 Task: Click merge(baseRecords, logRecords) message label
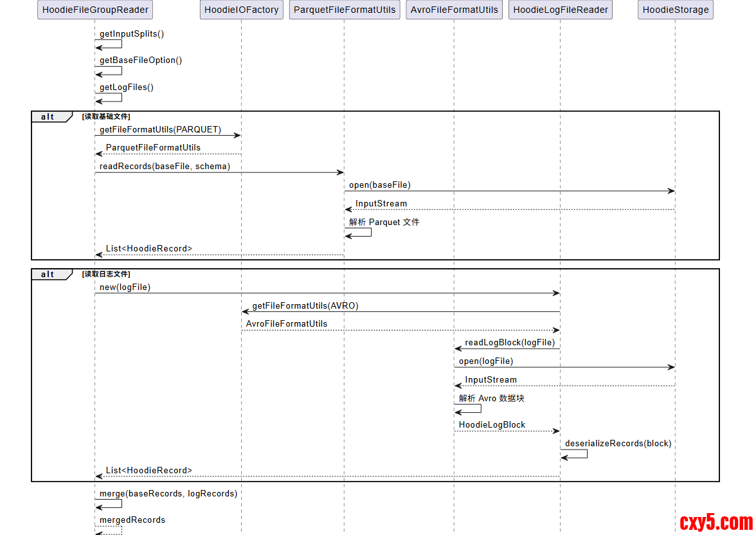(168, 494)
